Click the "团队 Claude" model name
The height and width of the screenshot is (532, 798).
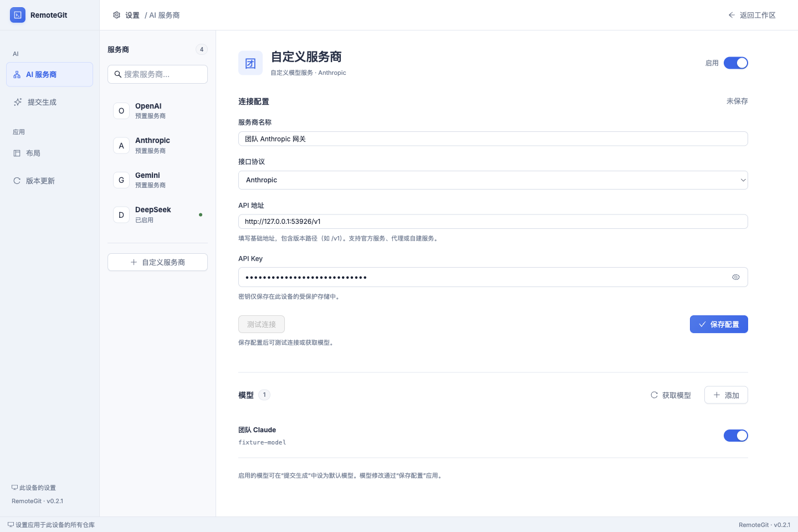click(x=257, y=430)
